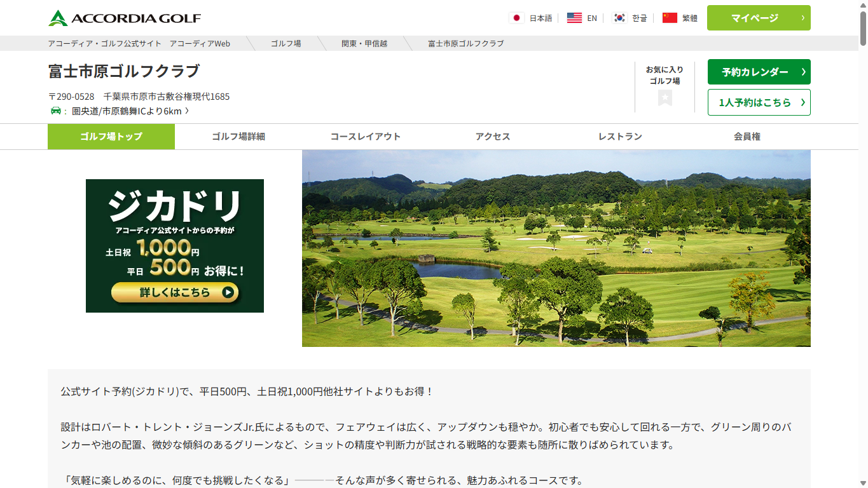Click the South Korea flag icon
Viewport: 868px width, 488px height.
[619, 18]
